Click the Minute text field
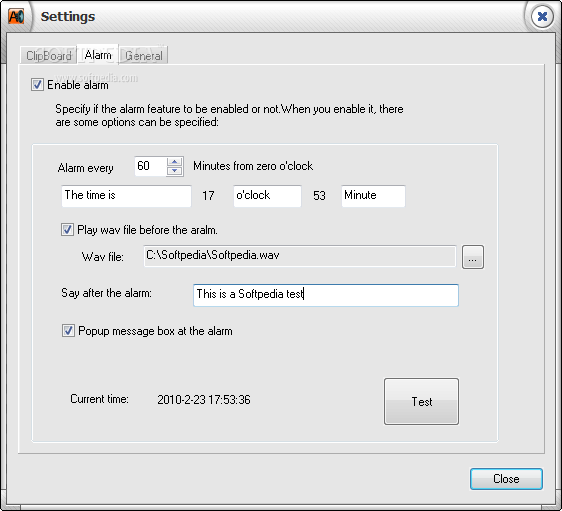The height and width of the screenshot is (511, 562). pos(373,196)
